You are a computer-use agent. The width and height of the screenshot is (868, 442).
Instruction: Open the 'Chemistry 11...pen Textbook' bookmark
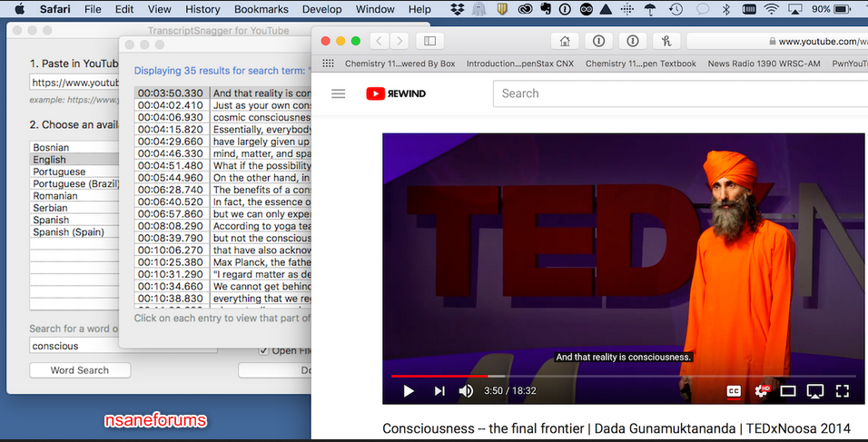point(640,64)
